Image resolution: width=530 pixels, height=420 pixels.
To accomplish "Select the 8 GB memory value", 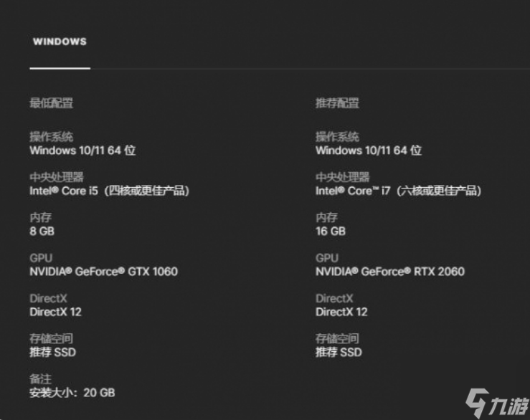I will 42,231.
